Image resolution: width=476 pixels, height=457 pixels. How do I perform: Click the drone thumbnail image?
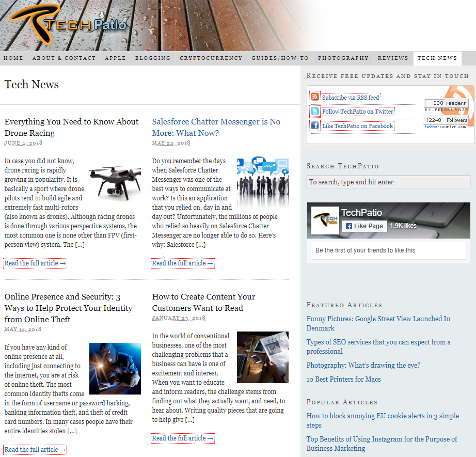coord(115,183)
